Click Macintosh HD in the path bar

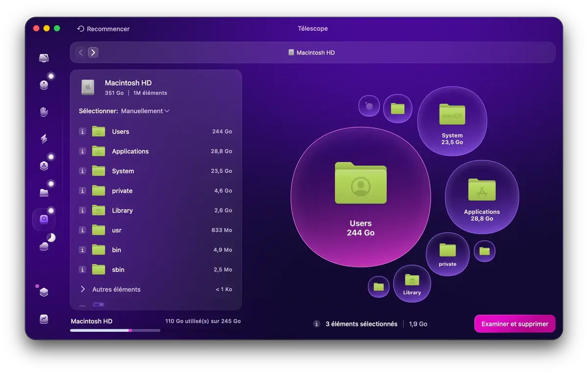pos(312,52)
